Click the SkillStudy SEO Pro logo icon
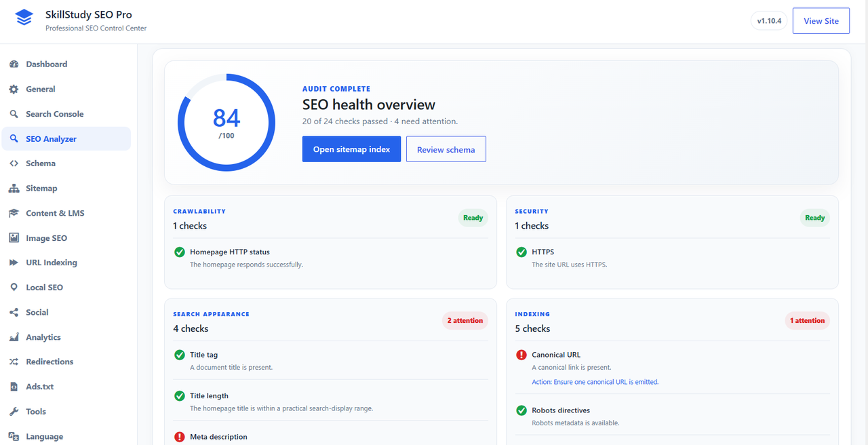 coord(24,18)
